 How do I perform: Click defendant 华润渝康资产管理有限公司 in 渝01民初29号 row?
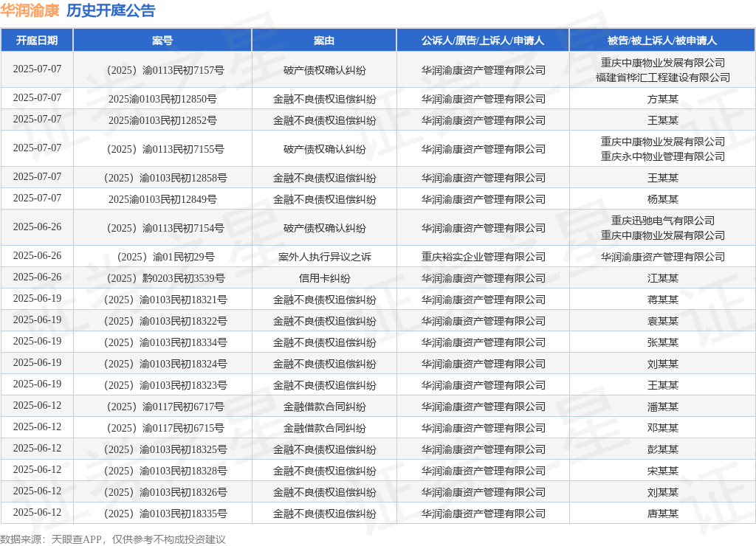662,258
